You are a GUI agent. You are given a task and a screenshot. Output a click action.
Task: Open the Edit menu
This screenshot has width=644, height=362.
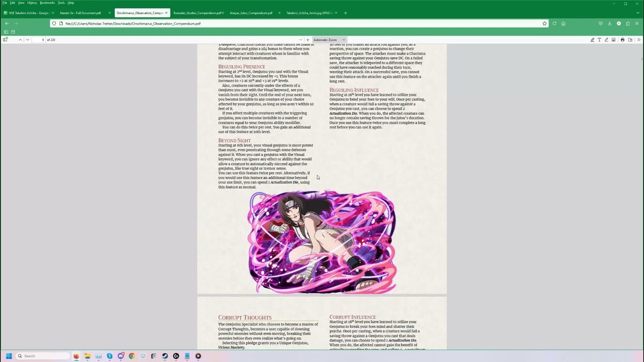(x=13, y=3)
